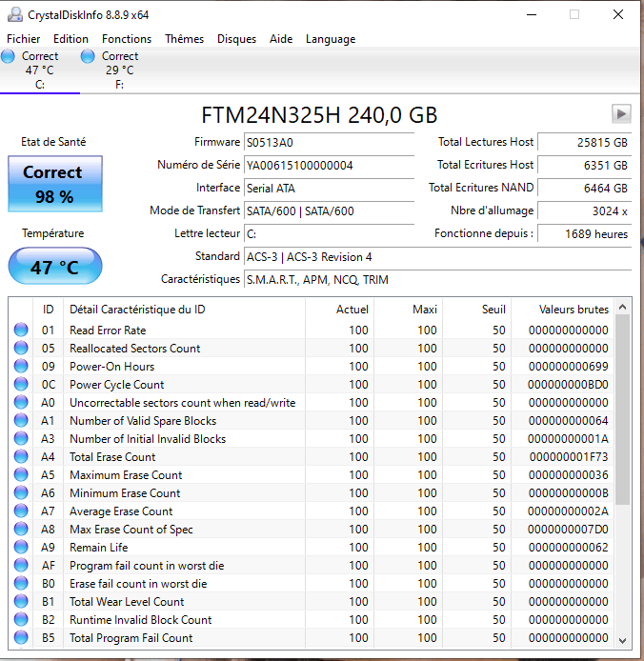Click the FTM24N325H 240,0 GB disk title
The image size is (644, 661).
pyautogui.click(x=319, y=115)
